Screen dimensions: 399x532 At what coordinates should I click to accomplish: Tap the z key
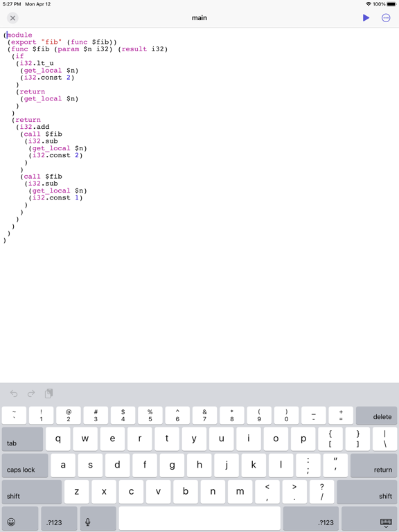(x=77, y=492)
